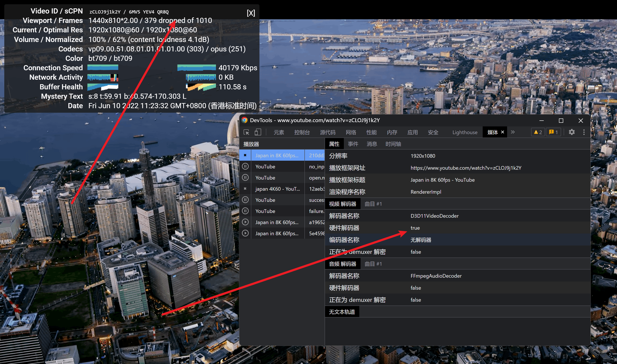Click the issues count badge

(x=554, y=132)
